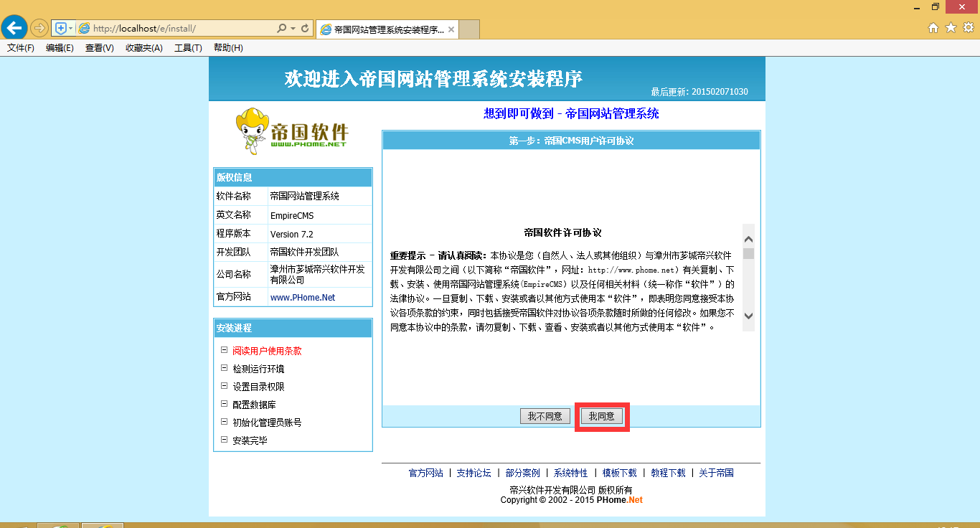Open the www.PHome.Net official site link
Image resolution: width=980 pixels, height=528 pixels.
coord(303,297)
